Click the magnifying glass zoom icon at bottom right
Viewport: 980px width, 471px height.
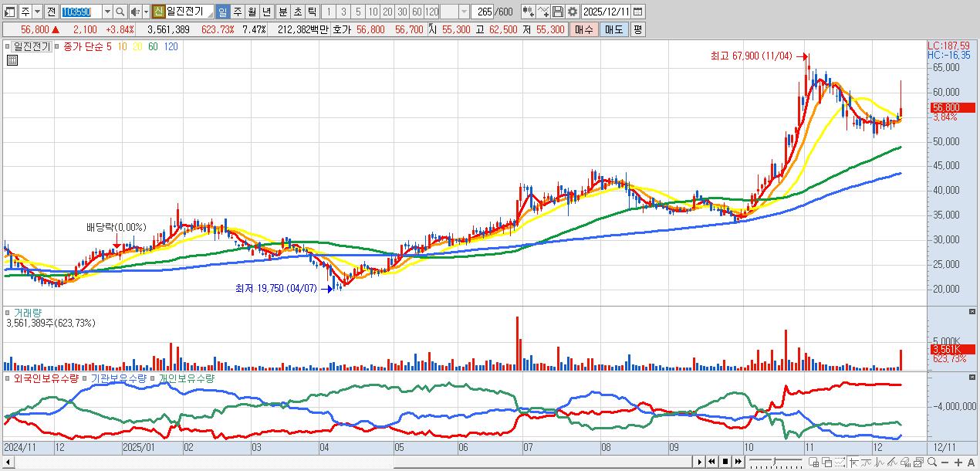point(931,462)
